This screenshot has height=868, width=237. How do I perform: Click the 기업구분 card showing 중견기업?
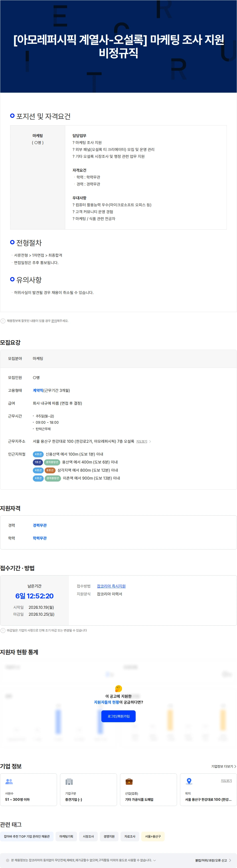pyautogui.click(x=89, y=789)
